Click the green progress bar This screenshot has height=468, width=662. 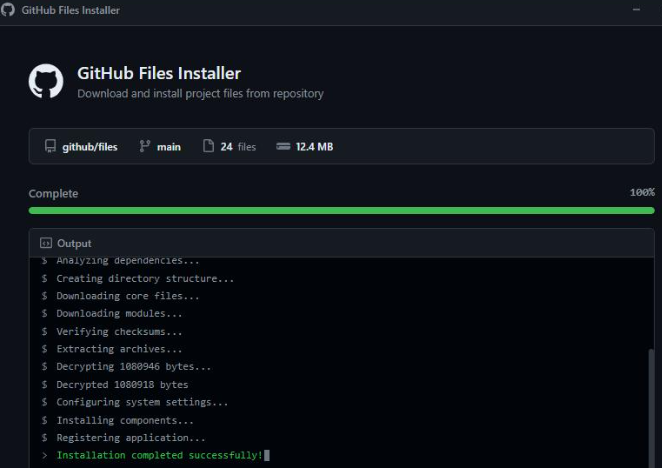click(x=342, y=210)
